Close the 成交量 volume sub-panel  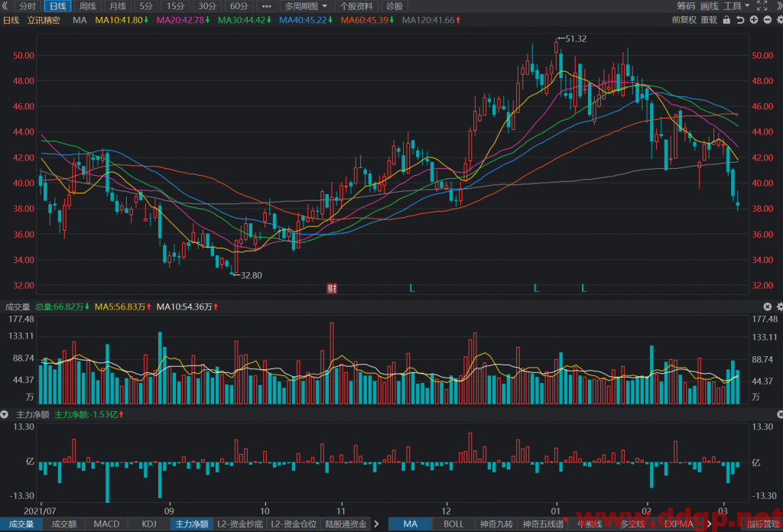point(768,307)
